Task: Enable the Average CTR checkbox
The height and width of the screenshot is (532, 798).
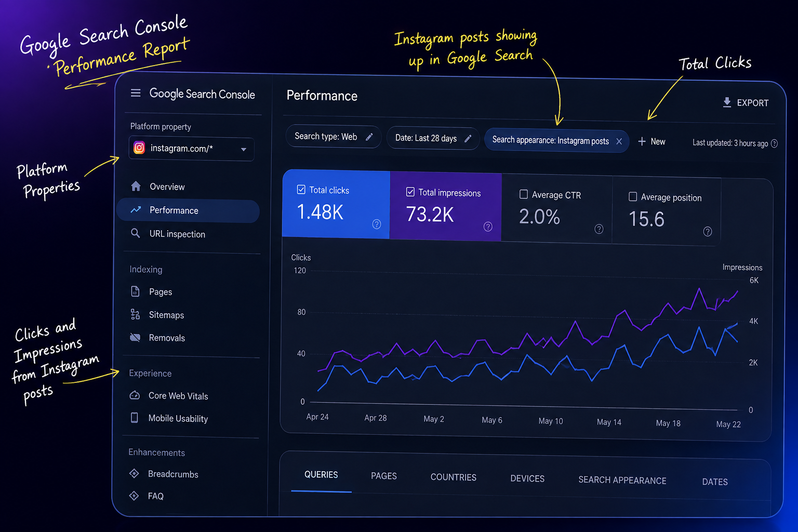Action: [x=524, y=194]
